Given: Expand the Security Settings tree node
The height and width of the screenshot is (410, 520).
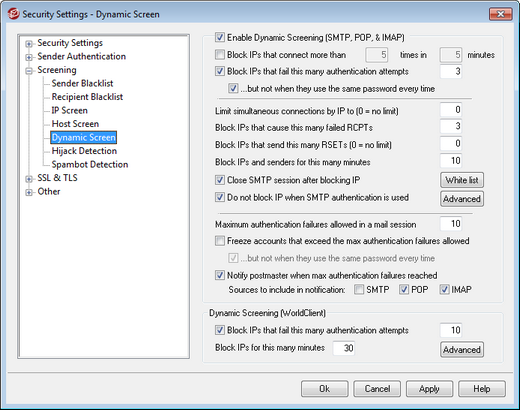Looking at the screenshot, I should 29,44.
